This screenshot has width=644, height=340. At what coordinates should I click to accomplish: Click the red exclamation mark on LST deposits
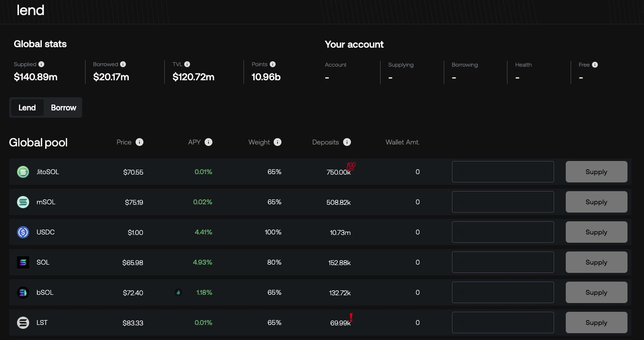(351, 318)
